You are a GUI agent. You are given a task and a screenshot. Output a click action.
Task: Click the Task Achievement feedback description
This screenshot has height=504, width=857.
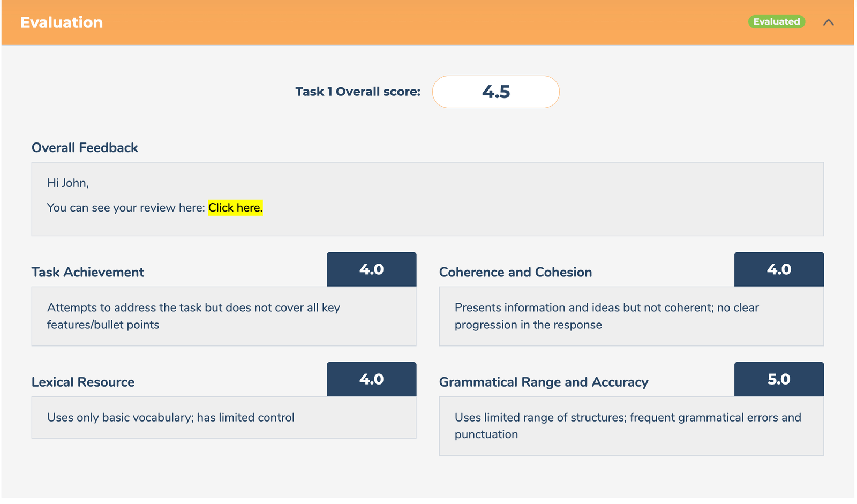pos(193,316)
